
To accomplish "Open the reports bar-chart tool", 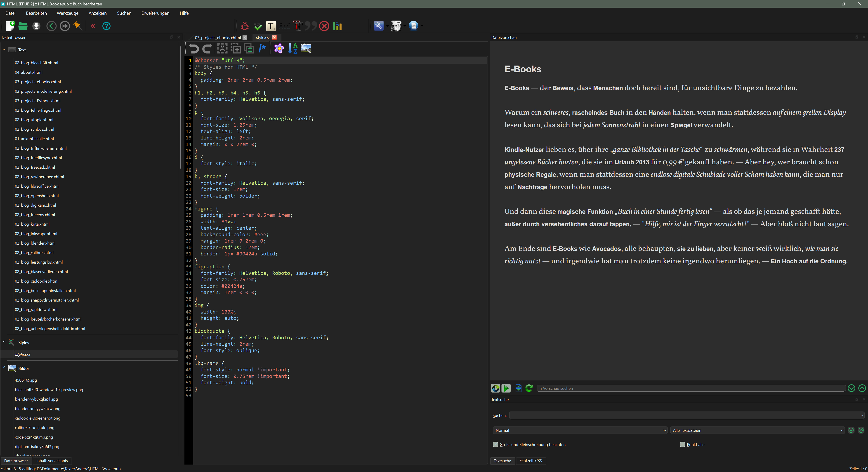I will (x=337, y=26).
